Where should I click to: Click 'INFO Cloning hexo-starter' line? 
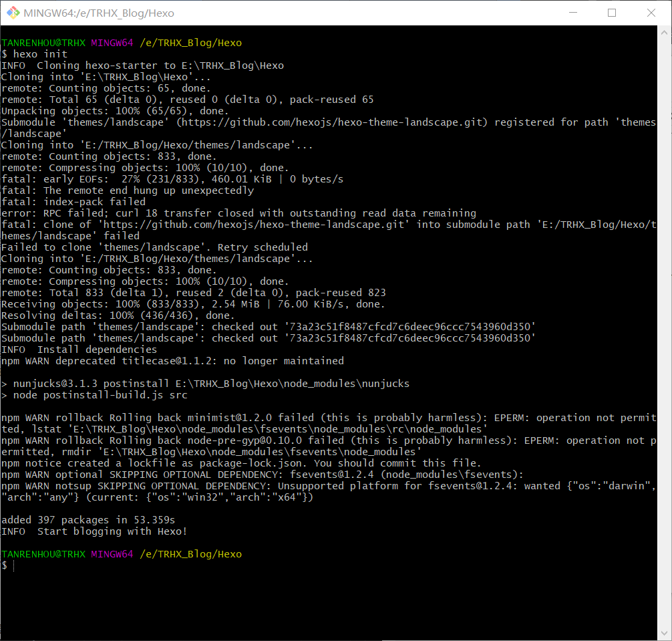coord(142,66)
